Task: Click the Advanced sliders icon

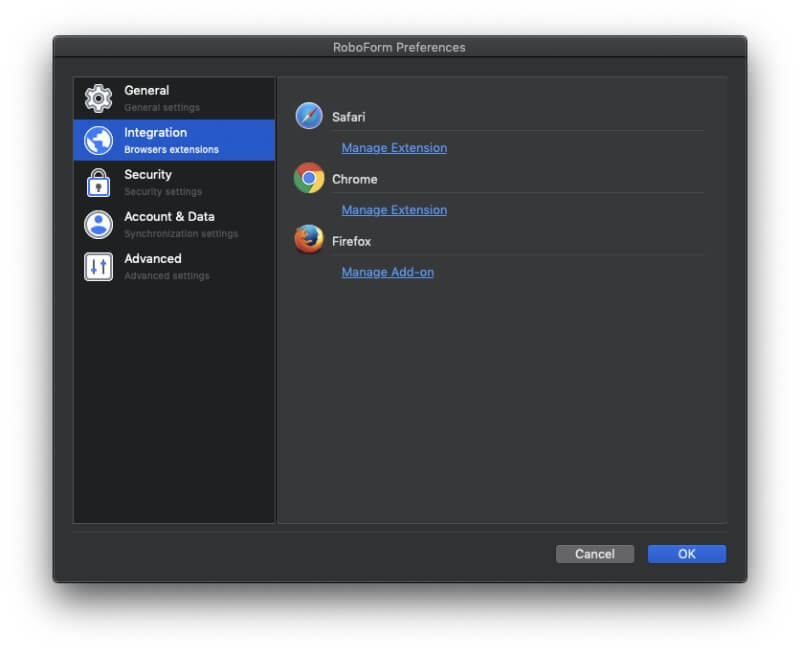Action: 98,266
